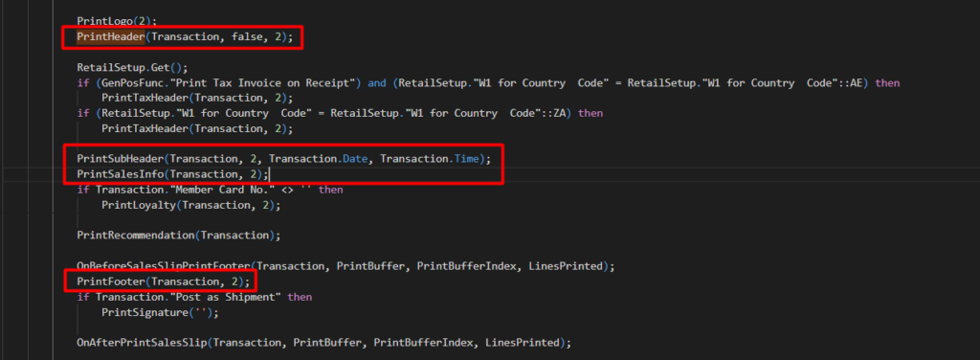This screenshot has width=980, height=360.
Task: Click the 'false' argument in PrintHeader
Action: click(x=246, y=37)
